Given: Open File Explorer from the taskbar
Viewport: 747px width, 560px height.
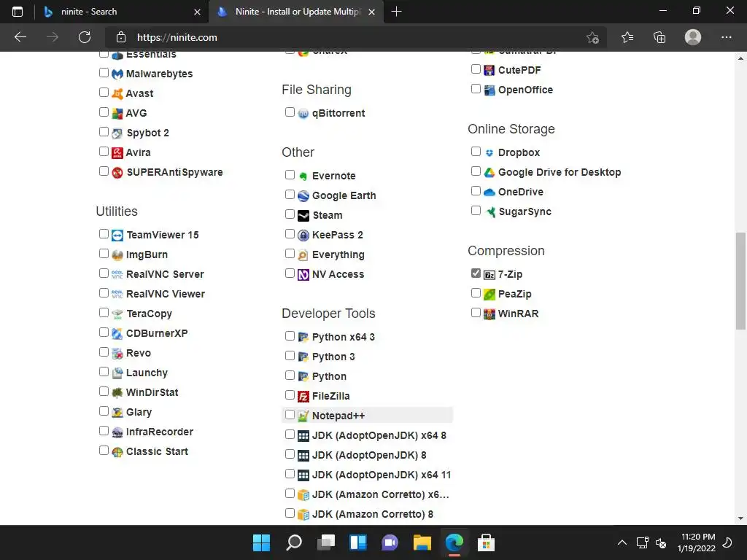Looking at the screenshot, I should [x=422, y=542].
